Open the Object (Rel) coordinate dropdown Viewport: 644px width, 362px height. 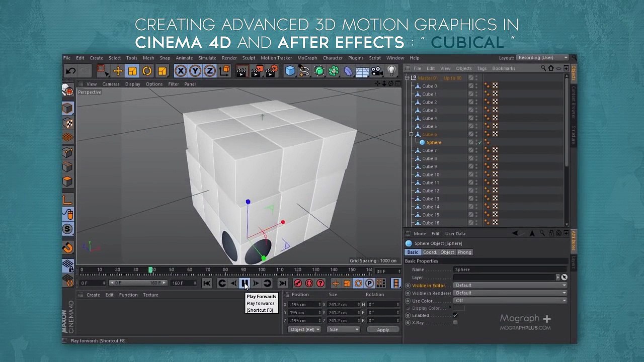305,329
